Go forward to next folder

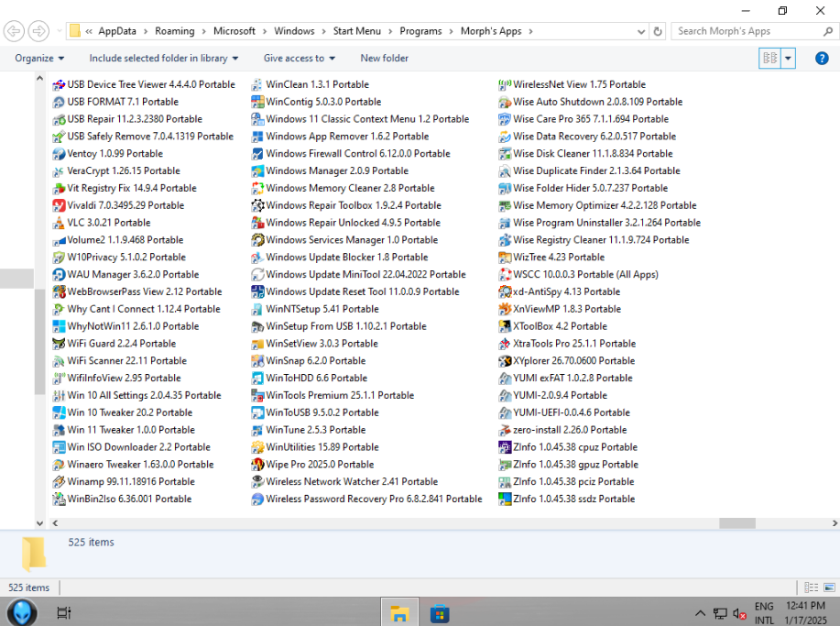(38, 31)
